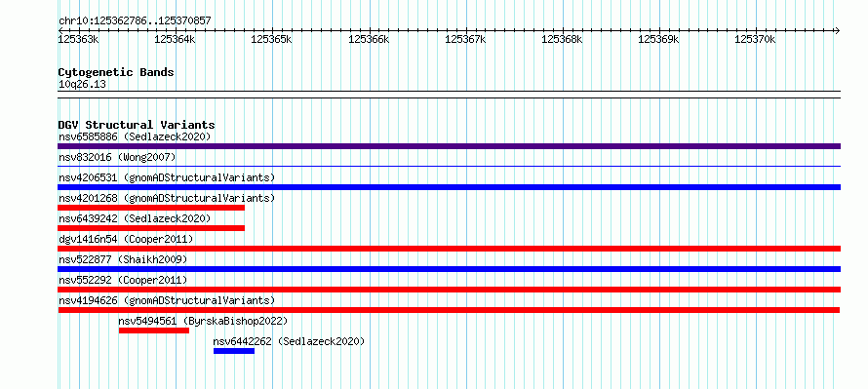868x389 pixels.
Task: Select the short red nsv5494561 bar
Action: pyautogui.click(x=154, y=331)
